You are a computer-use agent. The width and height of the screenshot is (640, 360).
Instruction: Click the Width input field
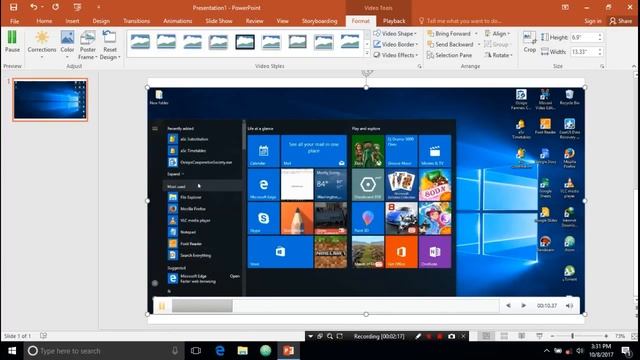pos(584,52)
